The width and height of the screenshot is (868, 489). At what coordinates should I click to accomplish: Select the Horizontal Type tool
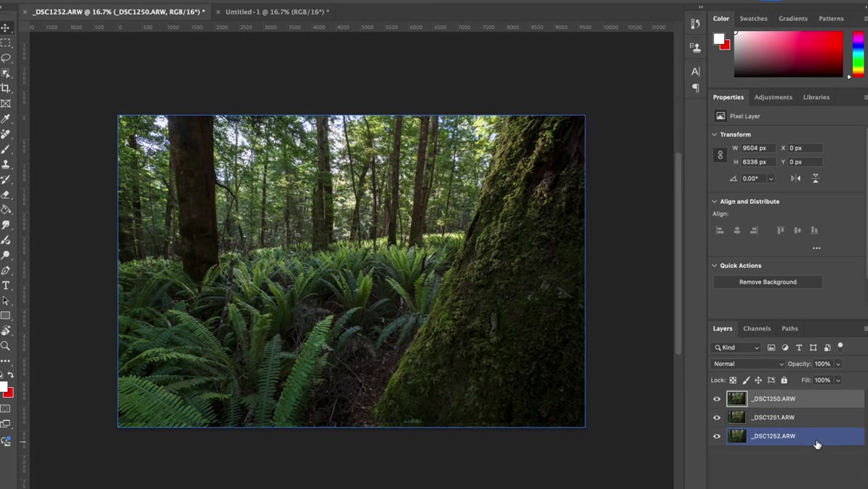click(5, 286)
